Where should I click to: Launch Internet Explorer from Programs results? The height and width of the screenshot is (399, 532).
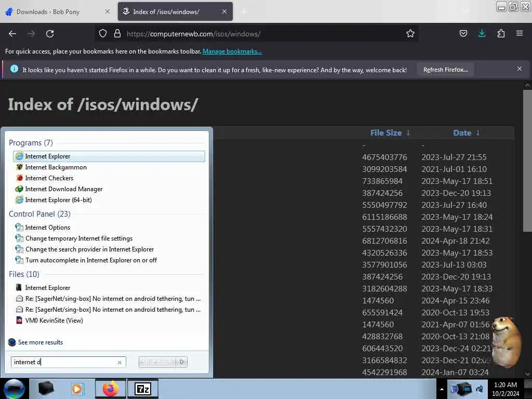pos(109,156)
